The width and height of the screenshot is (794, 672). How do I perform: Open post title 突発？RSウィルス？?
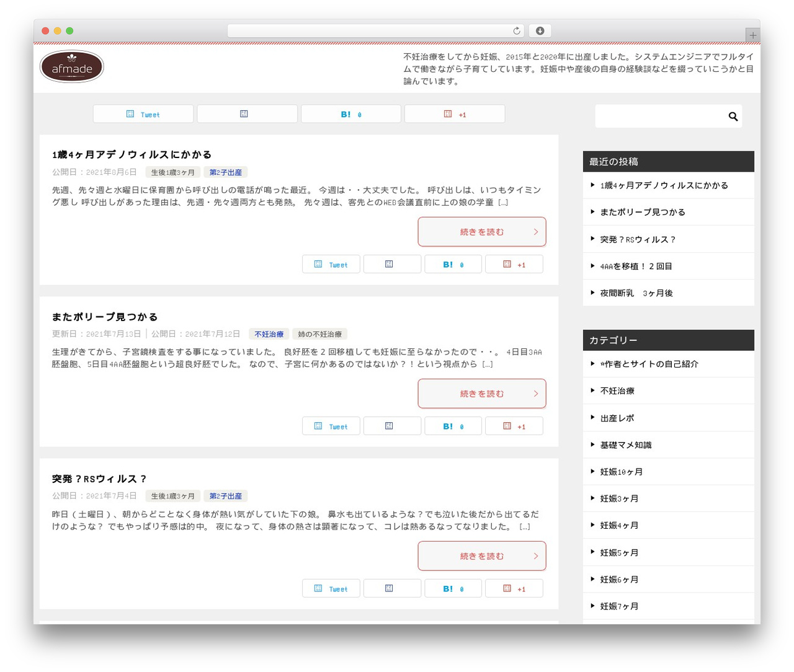click(99, 479)
